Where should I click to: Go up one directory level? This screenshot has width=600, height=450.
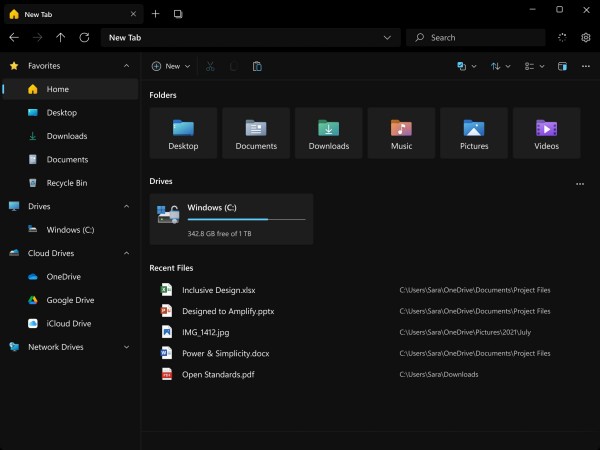(60, 38)
